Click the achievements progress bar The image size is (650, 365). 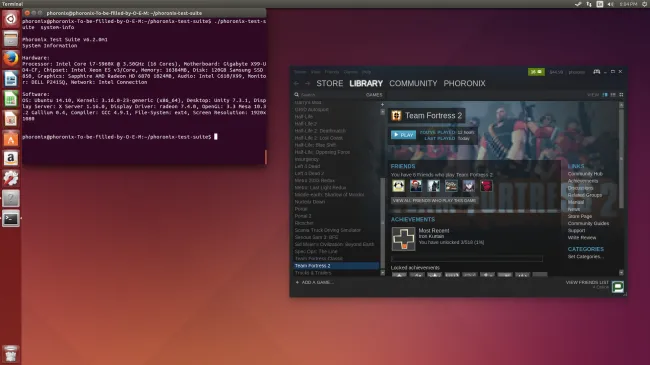click(x=467, y=259)
